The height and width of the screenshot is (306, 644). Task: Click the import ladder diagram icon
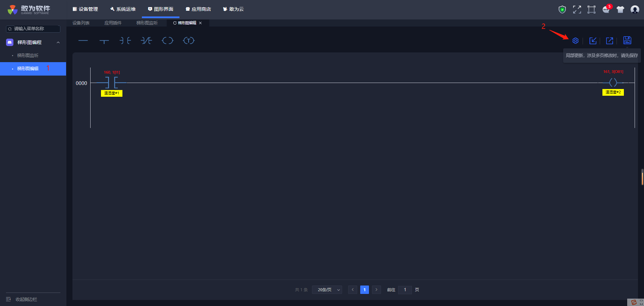click(x=593, y=41)
